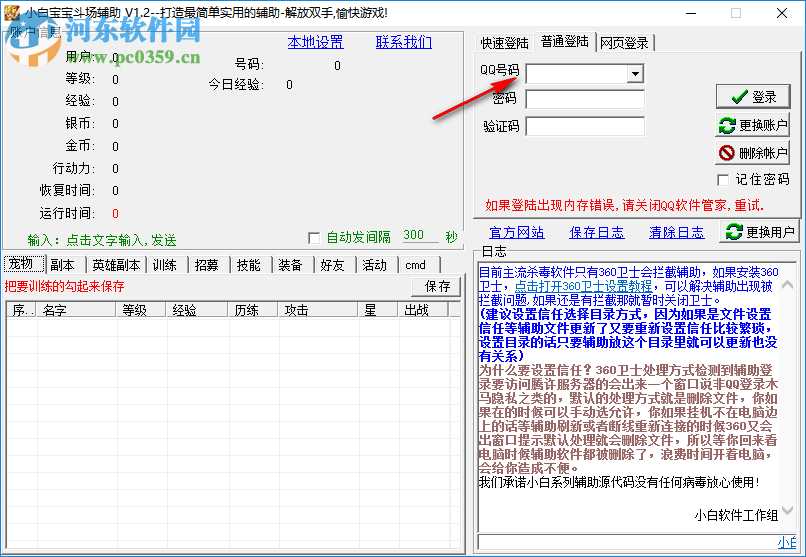Click 等级 column header in pet table
Viewport: 806px width, 557px height.
coord(141,310)
